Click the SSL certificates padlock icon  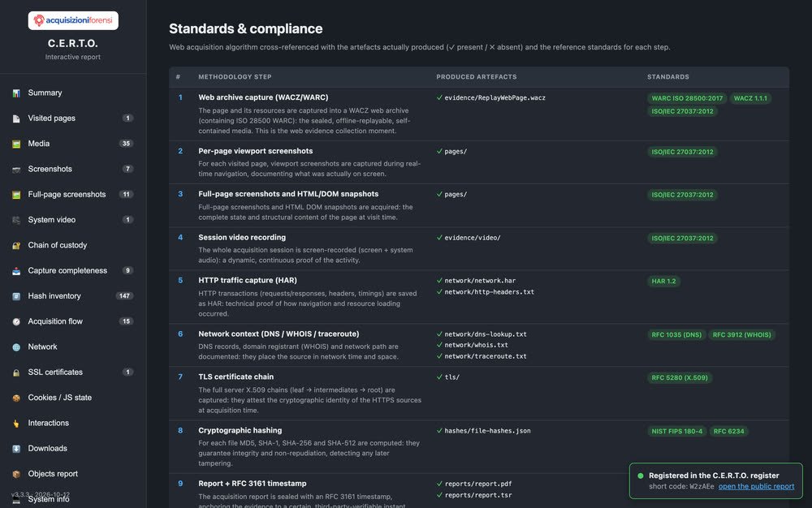(16, 372)
